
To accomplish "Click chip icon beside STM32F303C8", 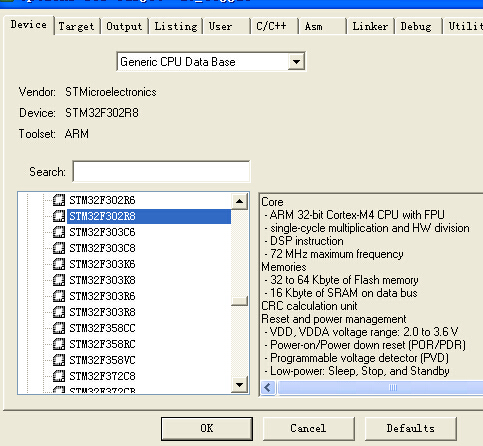I will point(59,248).
